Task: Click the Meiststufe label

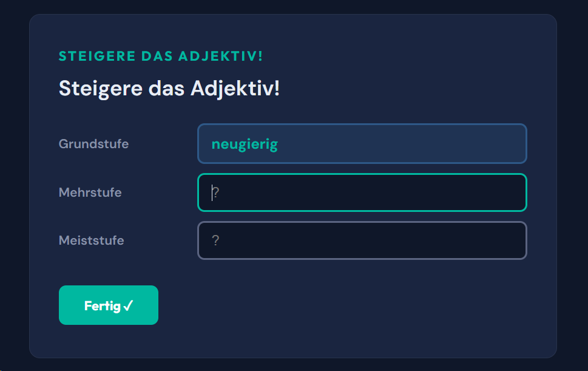Action: (90, 240)
